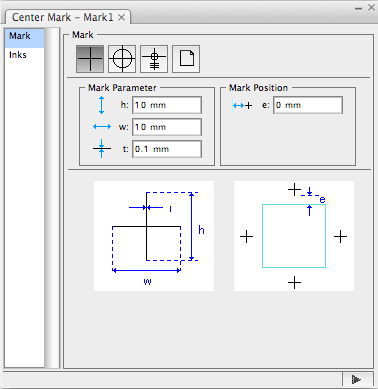378x389 pixels.
Task: Click the line thickness icon next to t
Action: [102, 149]
